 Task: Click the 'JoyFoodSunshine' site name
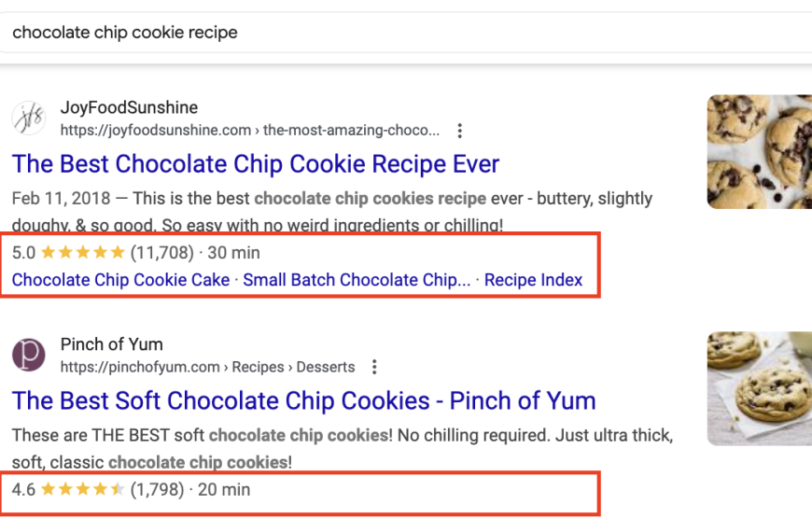point(129,107)
